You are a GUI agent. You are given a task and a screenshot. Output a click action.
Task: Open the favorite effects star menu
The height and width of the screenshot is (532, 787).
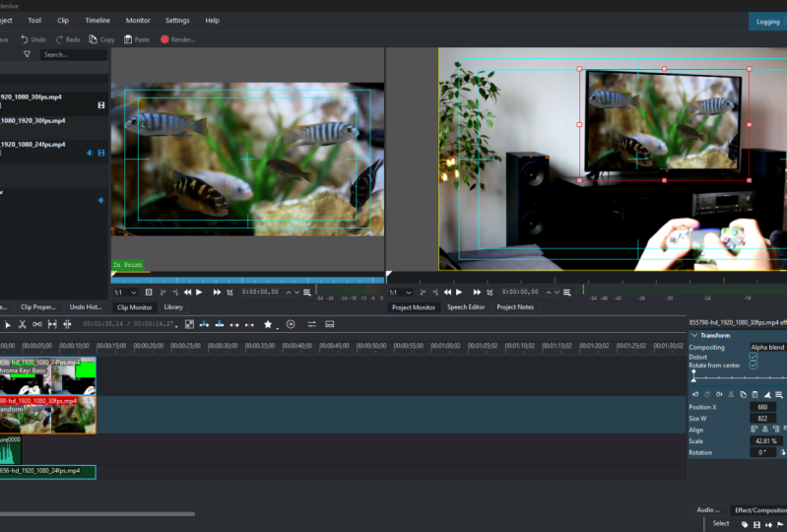268,325
